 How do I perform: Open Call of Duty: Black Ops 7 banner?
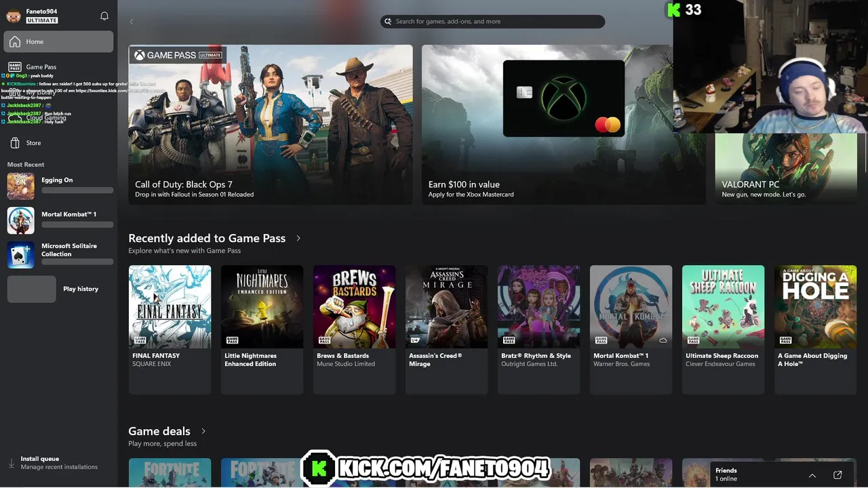coord(271,125)
